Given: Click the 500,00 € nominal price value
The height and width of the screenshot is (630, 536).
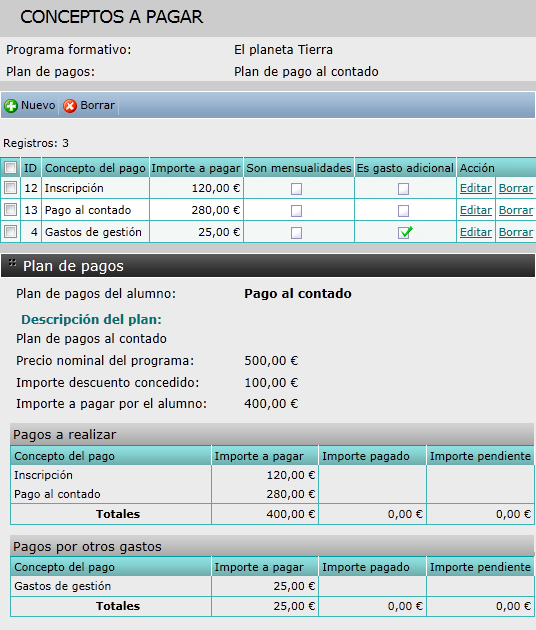Looking at the screenshot, I should (271, 361).
